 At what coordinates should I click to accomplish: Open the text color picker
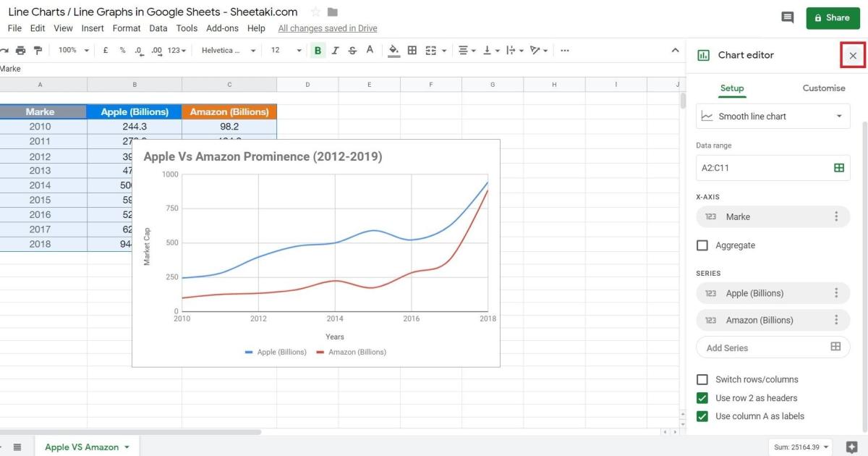370,50
